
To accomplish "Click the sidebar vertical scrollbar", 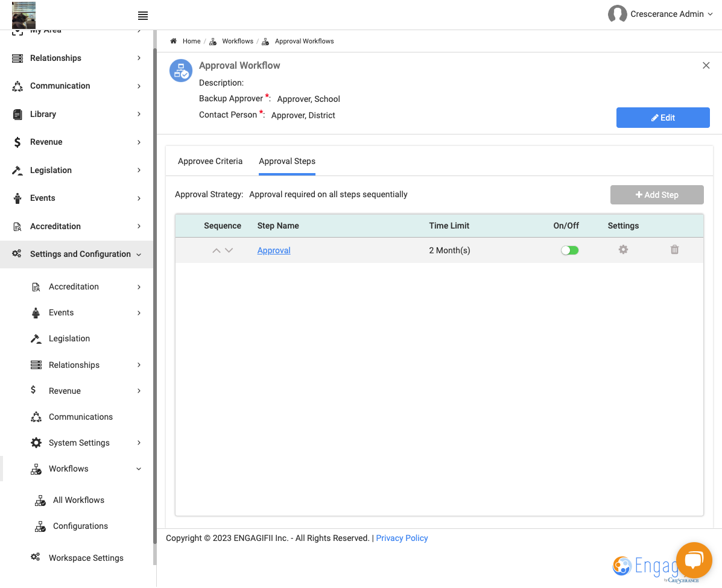I will pyautogui.click(x=154, y=295).
